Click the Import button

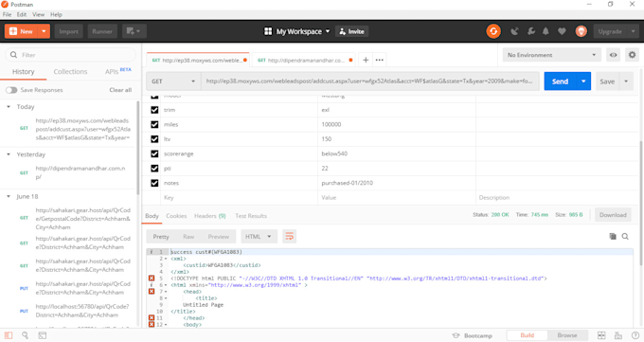point(68,31)
